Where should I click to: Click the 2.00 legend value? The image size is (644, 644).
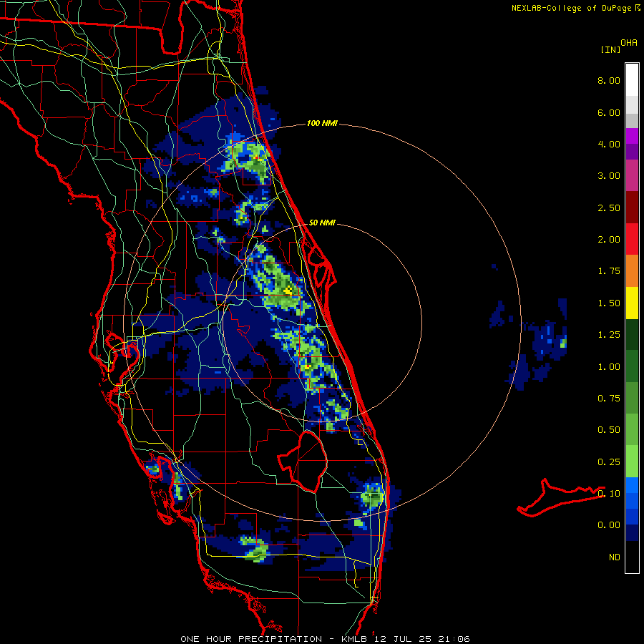pos(609,240)
